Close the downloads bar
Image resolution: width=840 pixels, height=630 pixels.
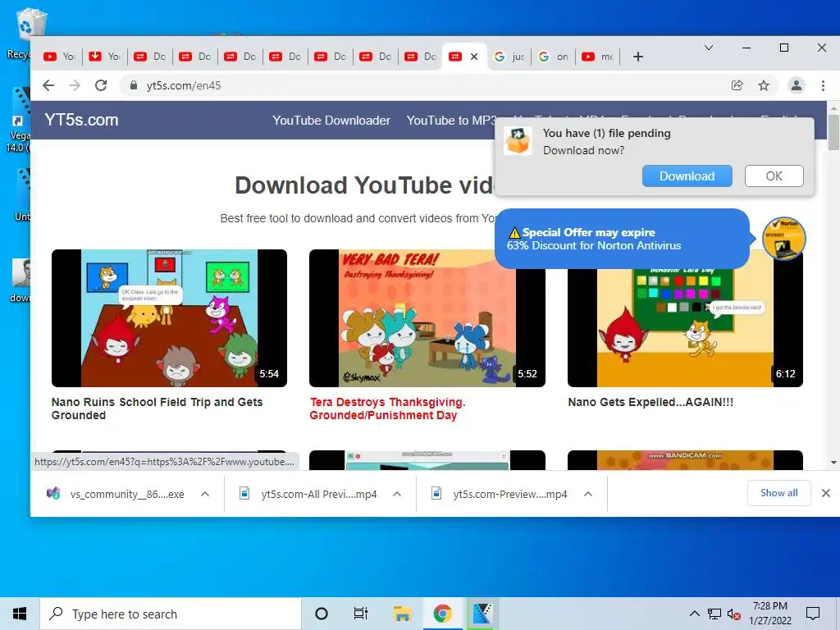[x=825, y=493]
